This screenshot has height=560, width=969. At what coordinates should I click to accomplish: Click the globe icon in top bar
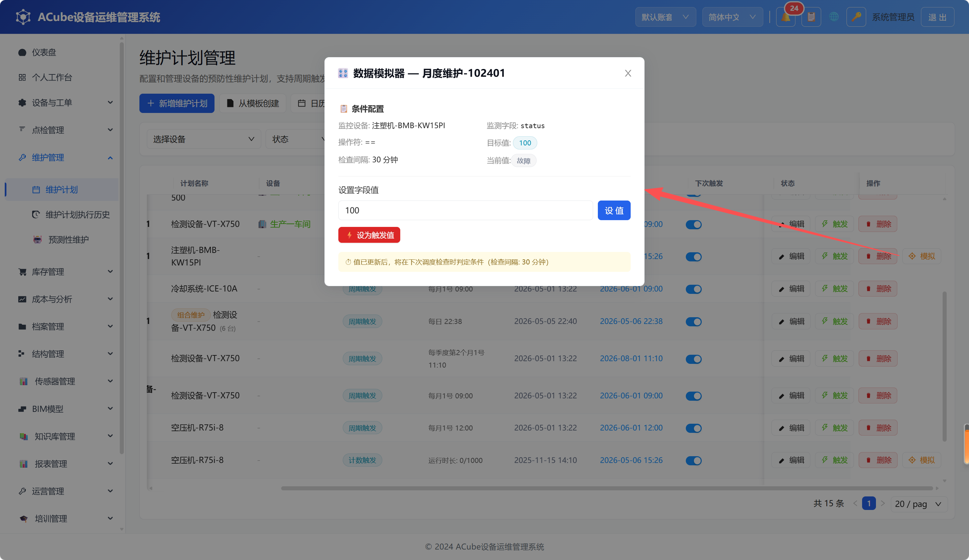click(x=834, y=17)
